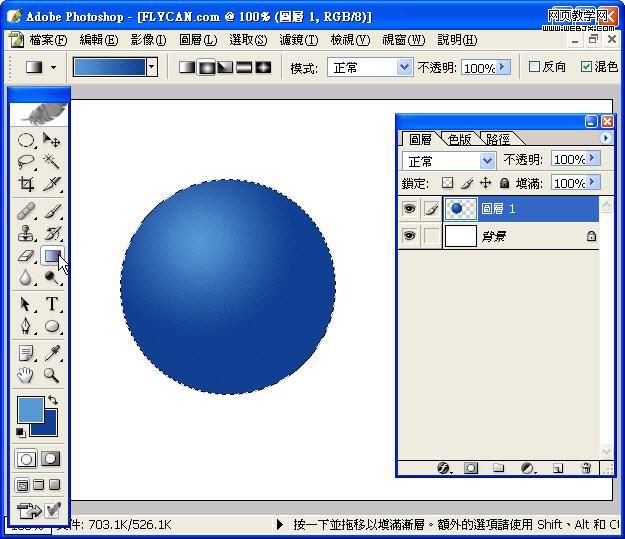The width and height of the screenshot is (625, 539).
Task: Choose the radial gradient style button
Action: pyautogui.click(x=206, y=67)
